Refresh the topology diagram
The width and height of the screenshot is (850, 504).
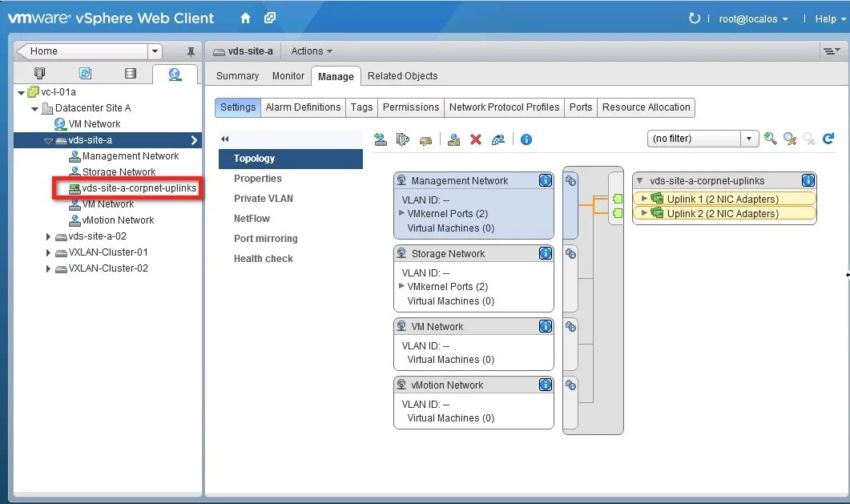pyautogui.click(x=828, y=139)
